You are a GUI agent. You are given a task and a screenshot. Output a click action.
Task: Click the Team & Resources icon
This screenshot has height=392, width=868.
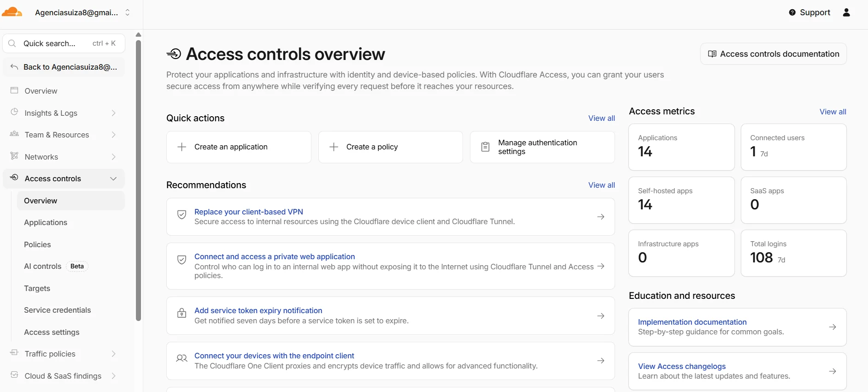coord(14,134)
